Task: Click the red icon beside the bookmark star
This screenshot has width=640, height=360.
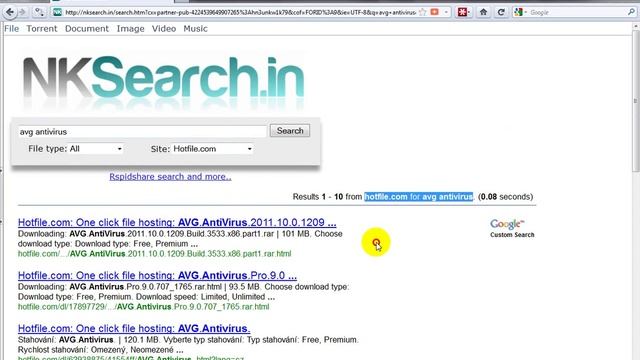Action: (435, 12)
